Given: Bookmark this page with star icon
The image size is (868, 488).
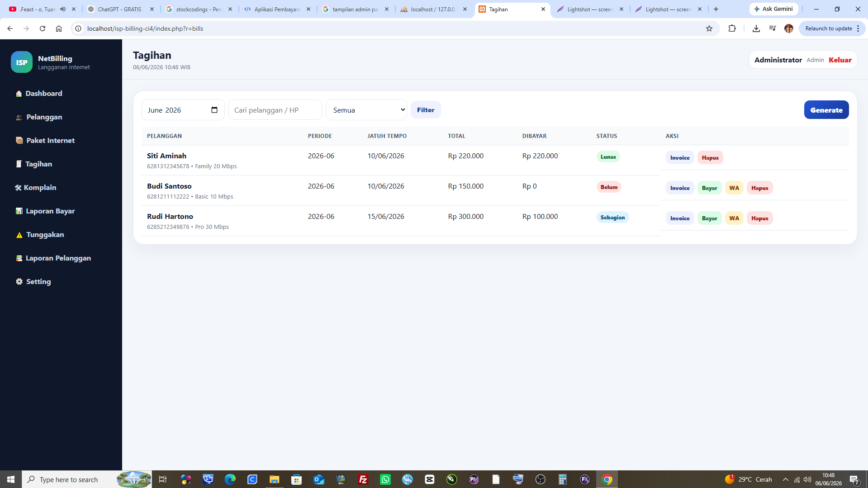Looking at the screenshot, I should [709, 28].
